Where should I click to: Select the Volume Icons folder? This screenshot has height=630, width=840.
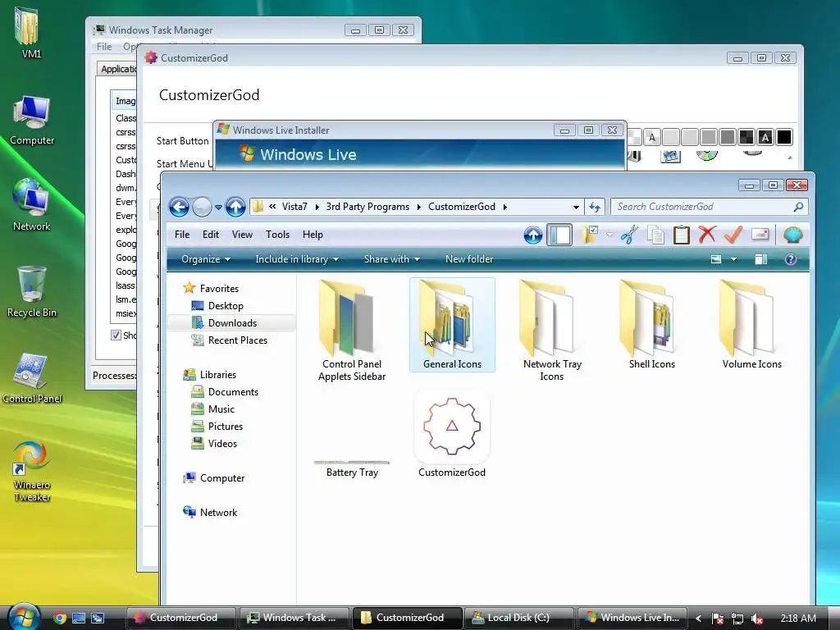click(x=752, y=325)
